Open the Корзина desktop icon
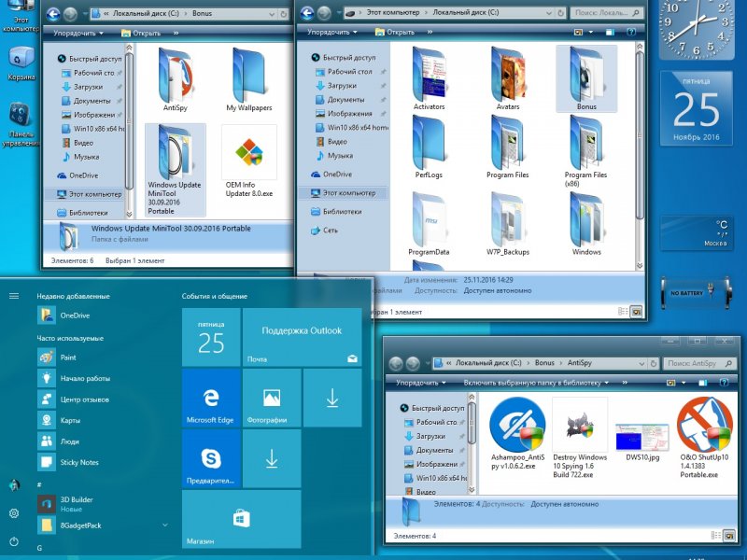The height and width of the screenshot is (560, 747). pyautogui.click(x=21, y=63)
